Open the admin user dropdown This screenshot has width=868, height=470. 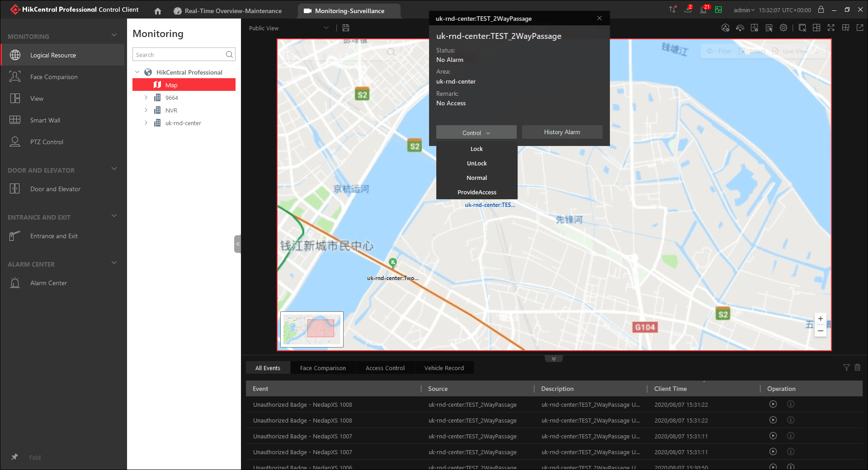click(x=744, y=10)
